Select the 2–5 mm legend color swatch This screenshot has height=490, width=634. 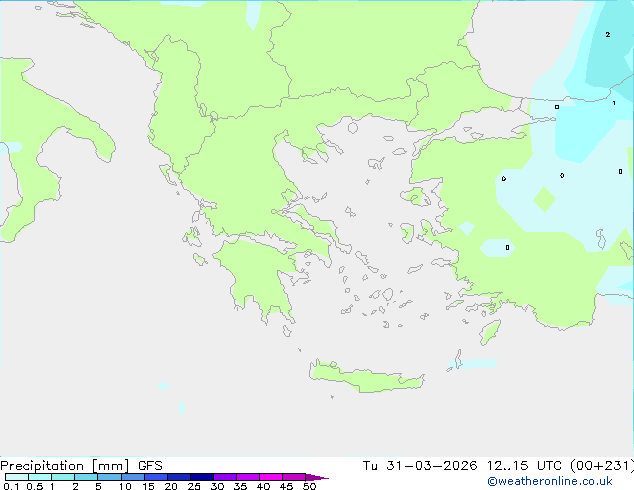click(x=86, y=477)
